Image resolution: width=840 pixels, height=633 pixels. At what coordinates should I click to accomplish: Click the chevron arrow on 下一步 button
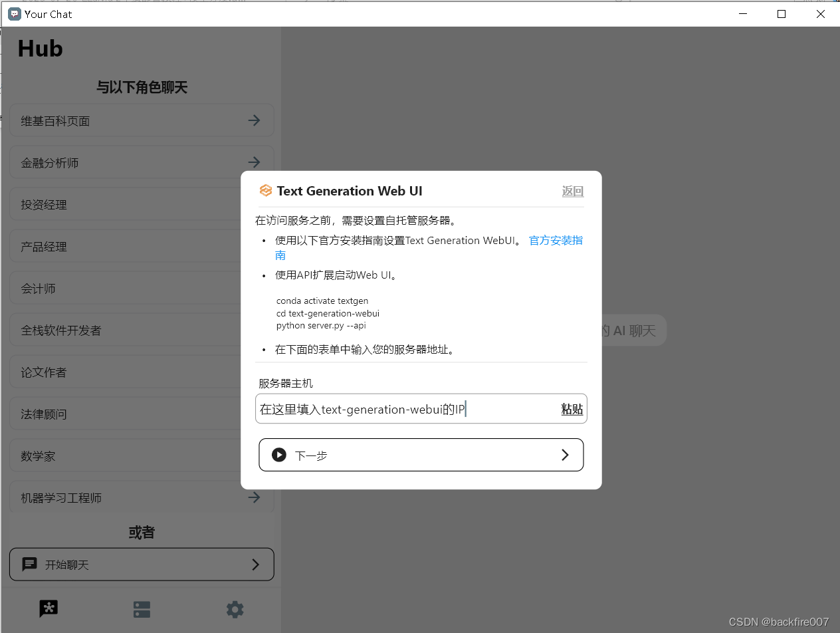(x=565, y=455)
